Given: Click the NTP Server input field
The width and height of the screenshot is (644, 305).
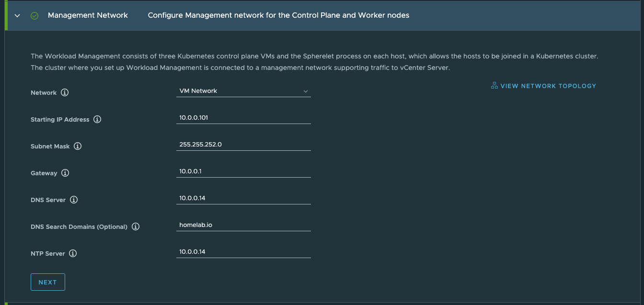Looking at the screenshot, I should click(243, 252).
